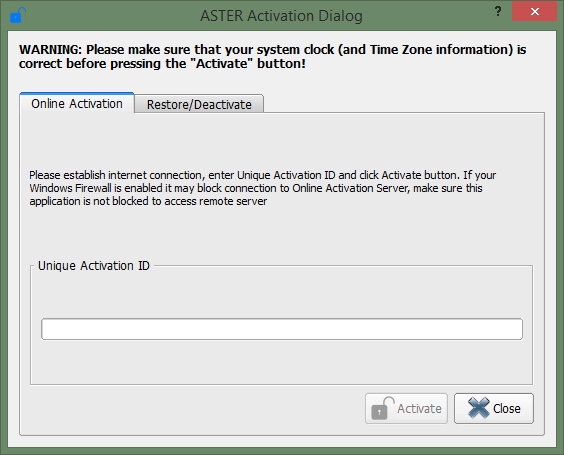Click the "Please establish internet connection" line
Screen dimensions: 564x455
(x=263, y=175)
